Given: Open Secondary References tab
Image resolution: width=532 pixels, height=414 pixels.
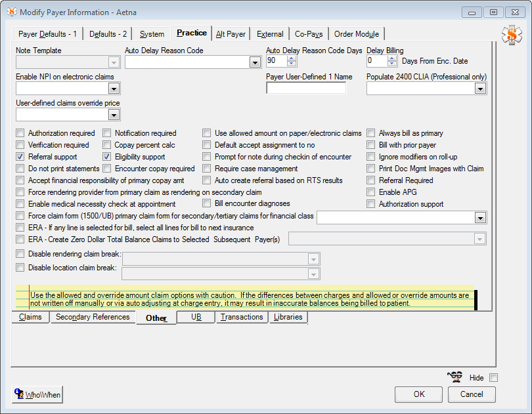Looking at the screenshot, I should (93, 317).
